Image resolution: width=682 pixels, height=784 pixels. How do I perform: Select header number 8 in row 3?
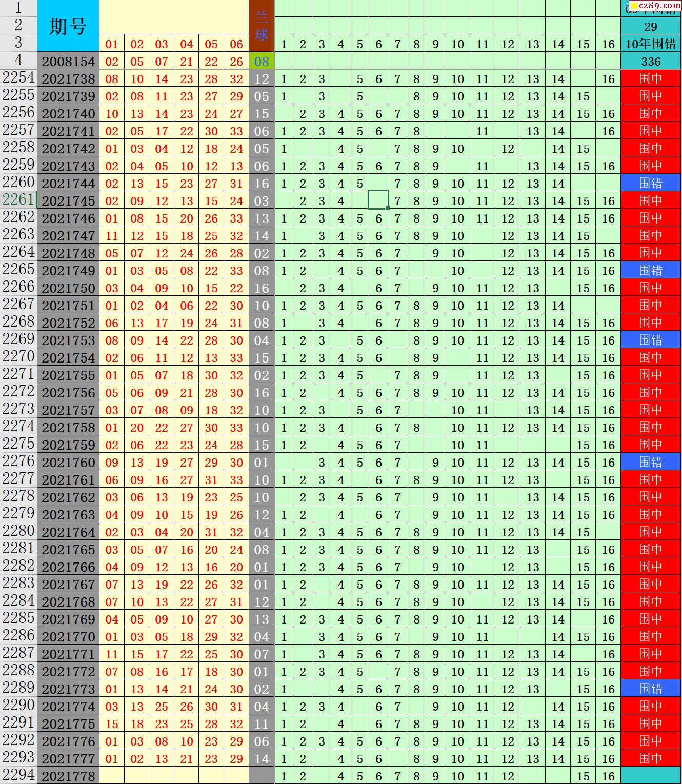point(416,44)
